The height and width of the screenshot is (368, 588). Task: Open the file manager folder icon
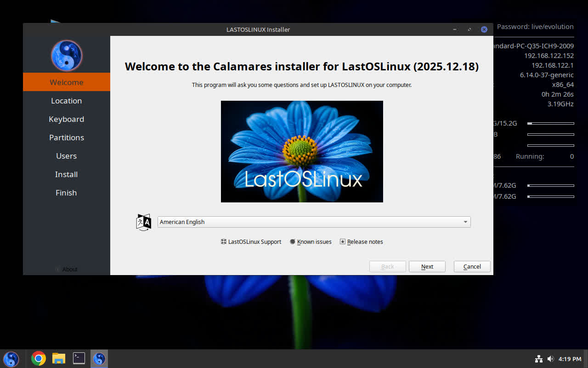59,358
